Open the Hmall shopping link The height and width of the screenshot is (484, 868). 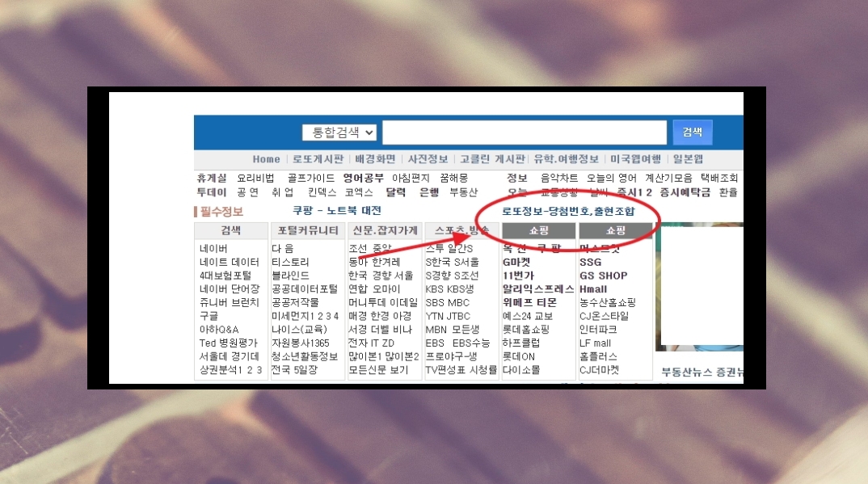coord(593,288)
